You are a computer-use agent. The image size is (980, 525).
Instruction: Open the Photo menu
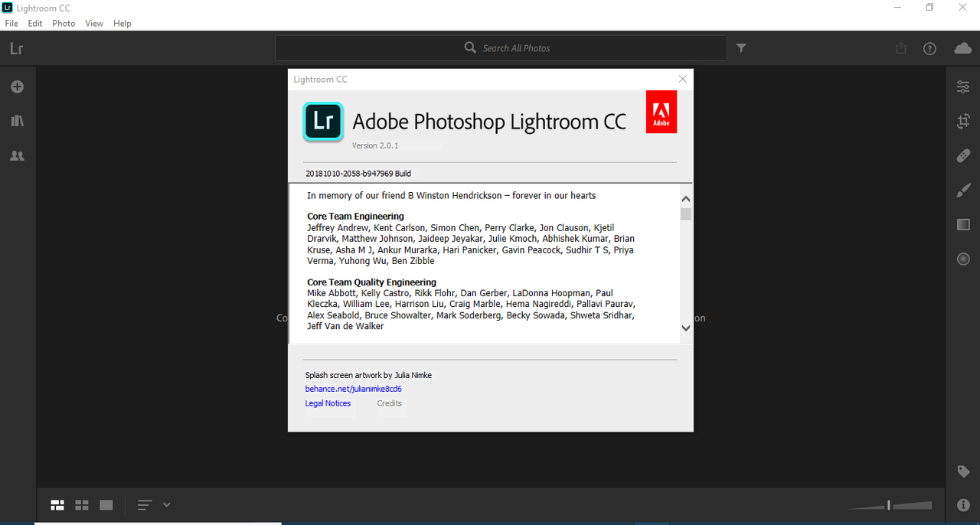click(x=64, y=24)
